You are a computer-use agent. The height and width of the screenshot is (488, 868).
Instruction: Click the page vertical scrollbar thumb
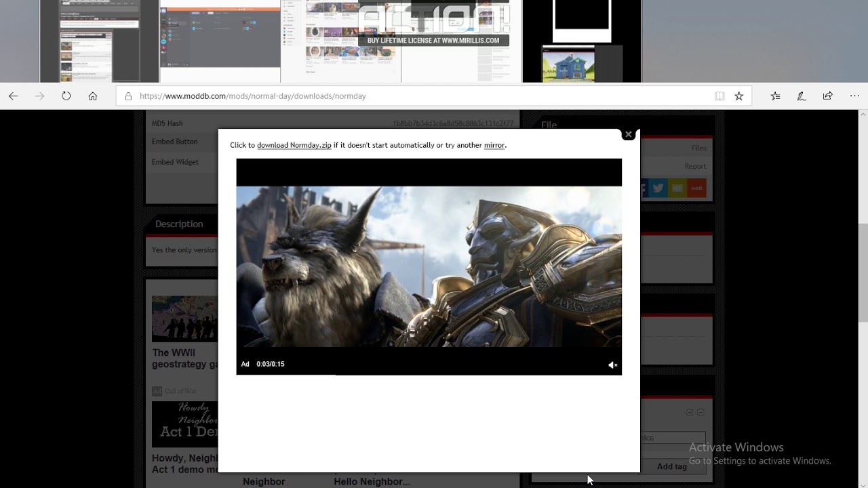coord(863,272)
